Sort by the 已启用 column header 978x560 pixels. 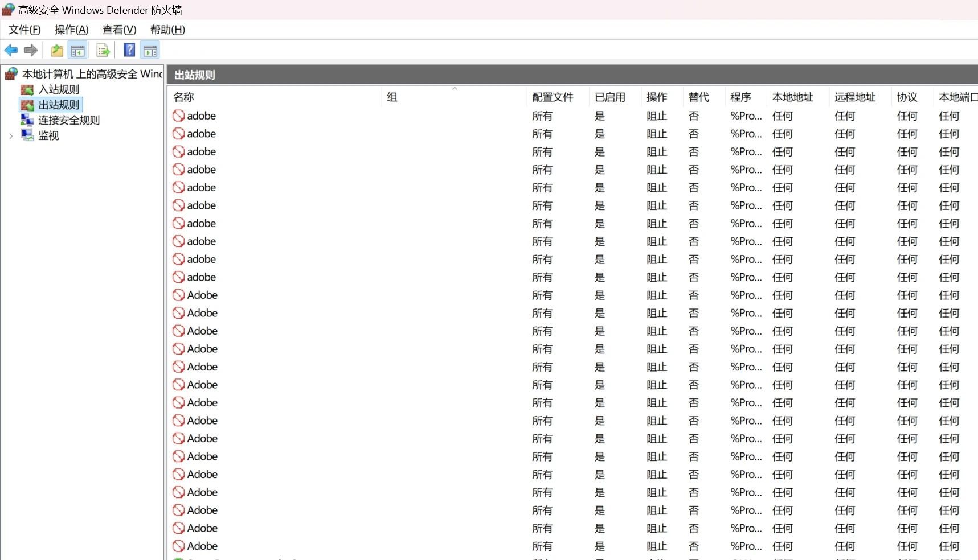(x=616, y=97)
